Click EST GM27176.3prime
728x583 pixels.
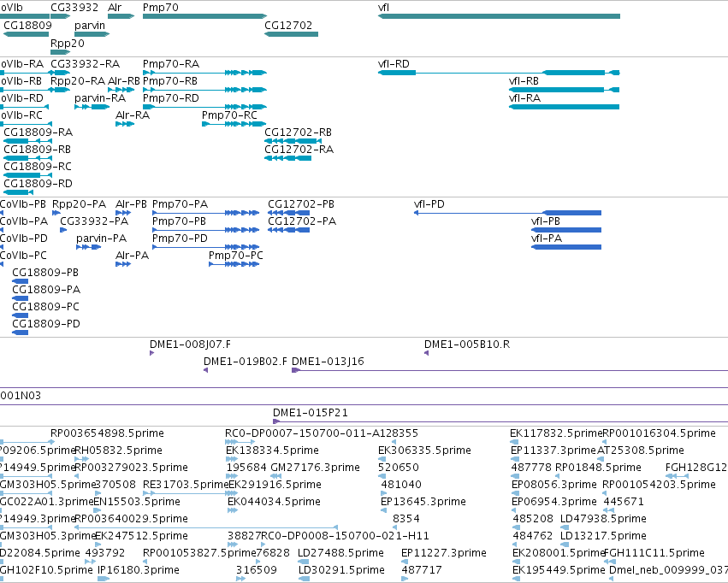tap(316, 468)
